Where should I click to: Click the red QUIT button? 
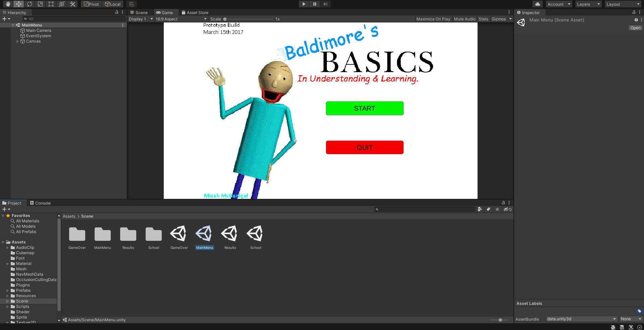364,148
